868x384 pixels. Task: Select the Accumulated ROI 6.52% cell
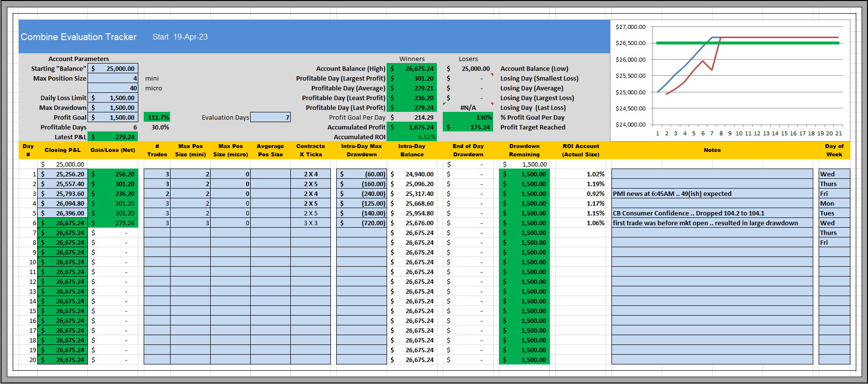click(412, 137)
